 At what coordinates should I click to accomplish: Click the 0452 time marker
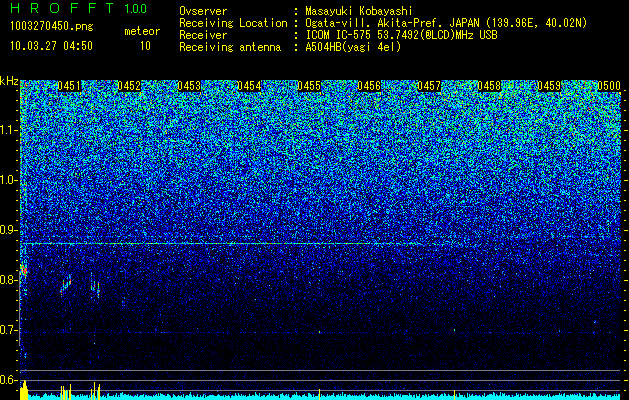129,86
